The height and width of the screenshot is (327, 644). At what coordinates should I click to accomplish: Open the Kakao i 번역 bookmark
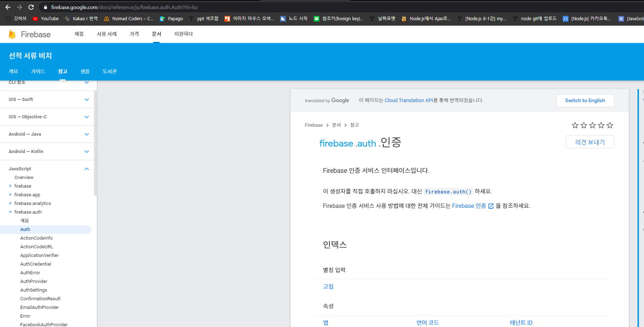(81, 19)
